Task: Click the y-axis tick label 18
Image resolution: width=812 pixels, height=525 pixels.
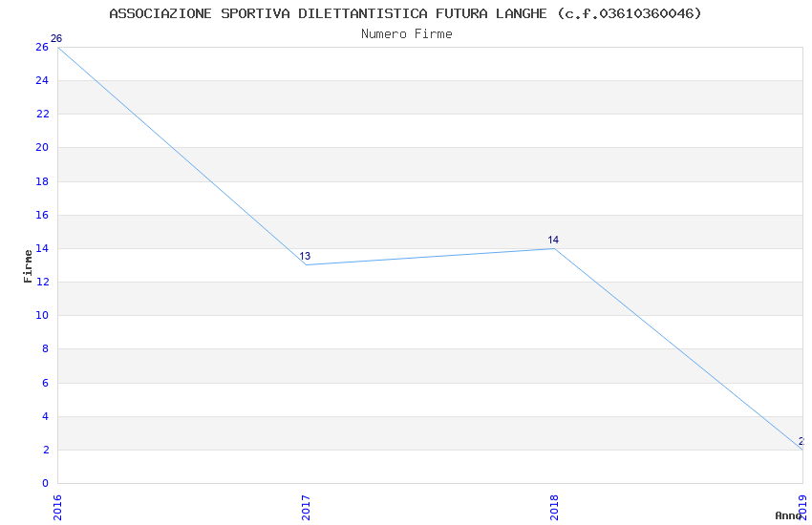Action: 42,181
